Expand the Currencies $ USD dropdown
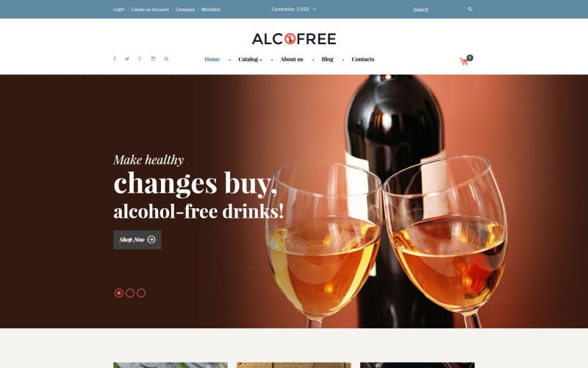 point(294,10)
